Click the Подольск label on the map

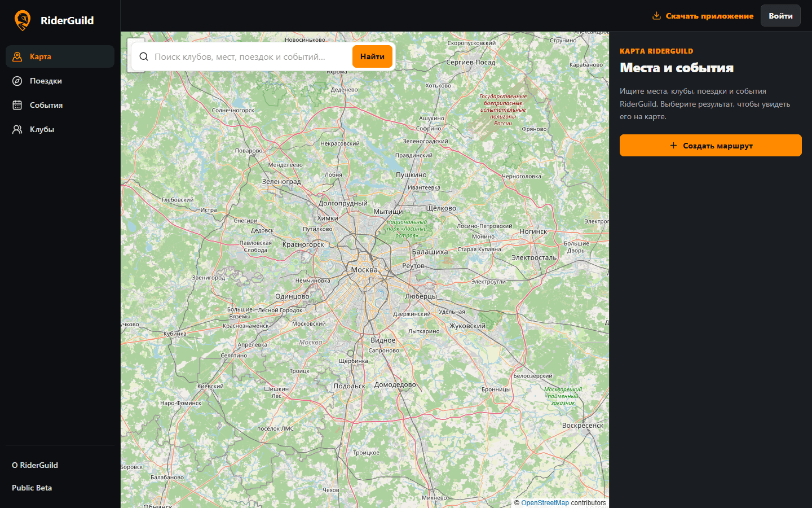point(350,386)
